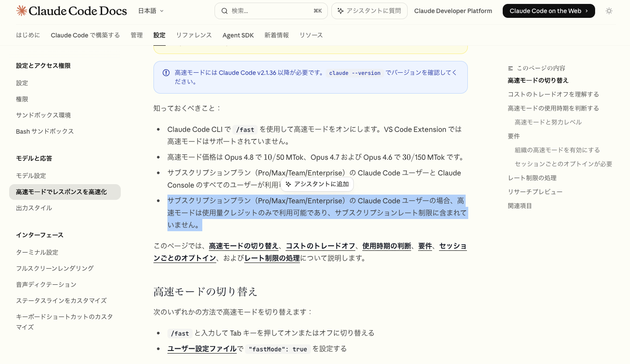Toggle the light/dark theme sun icon

[x=609, y=11]
